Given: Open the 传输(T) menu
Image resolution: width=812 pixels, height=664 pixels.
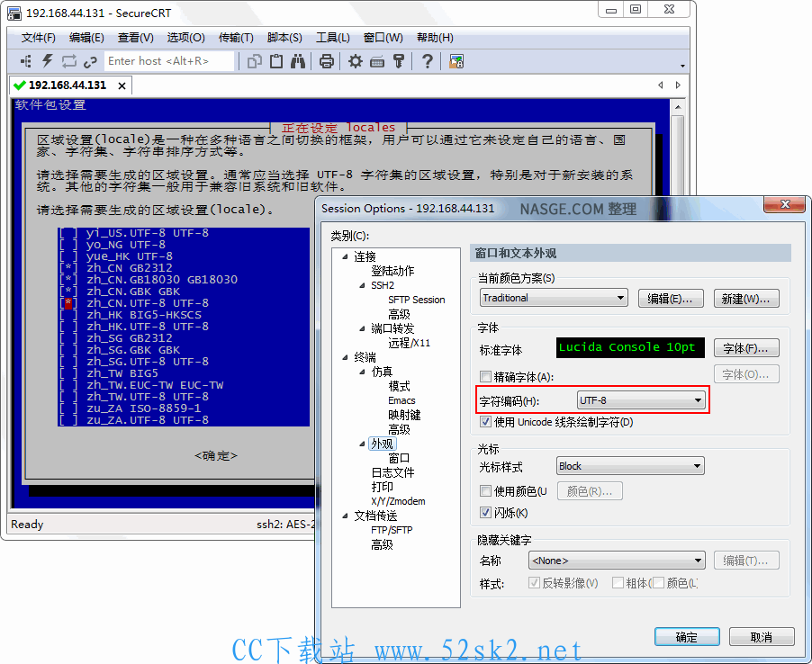Looking at the screenshot, I should click(x=236, y=38).
